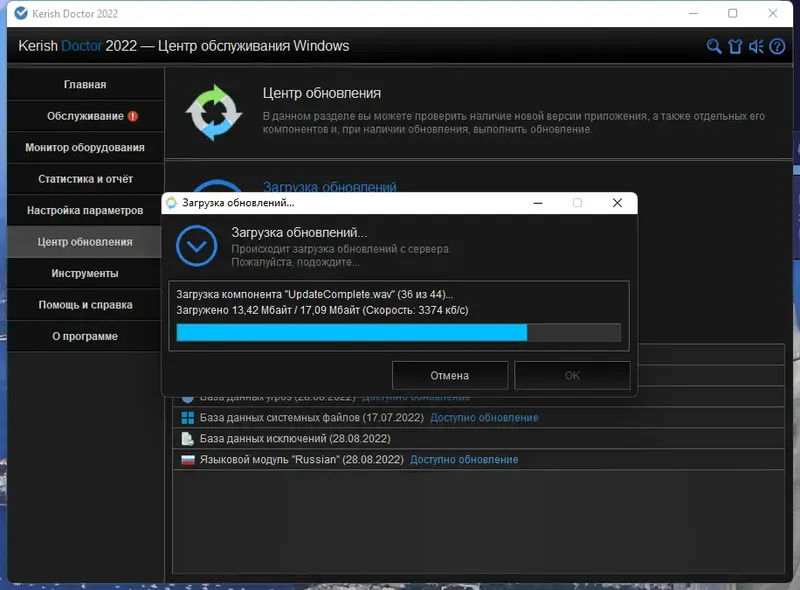Image resolution: width=800 pixels, height=590 pixels.
Task: Open Помощь и справка section
Action: (x=85, y=305)
